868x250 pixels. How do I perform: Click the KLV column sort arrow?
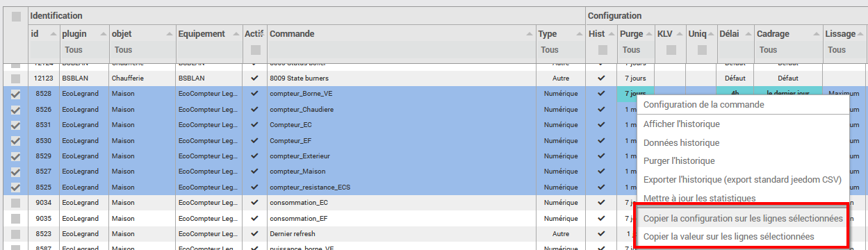pyautogui.click(x=679, y=34)
